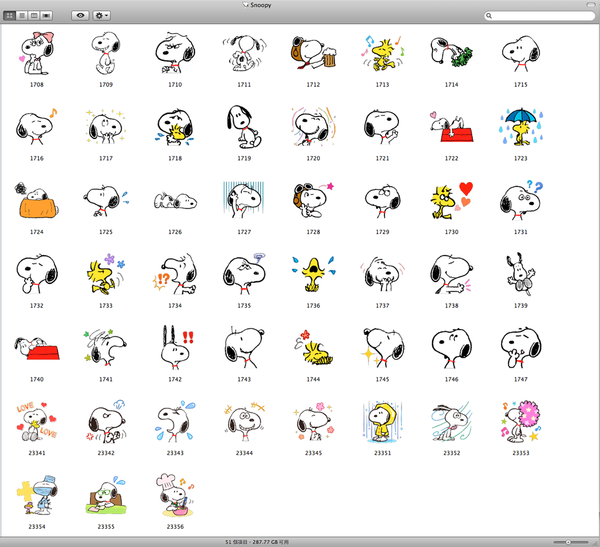
Task: Select thumbnail 1745 Snoopy with yellow sparkle
Action: 382,348
